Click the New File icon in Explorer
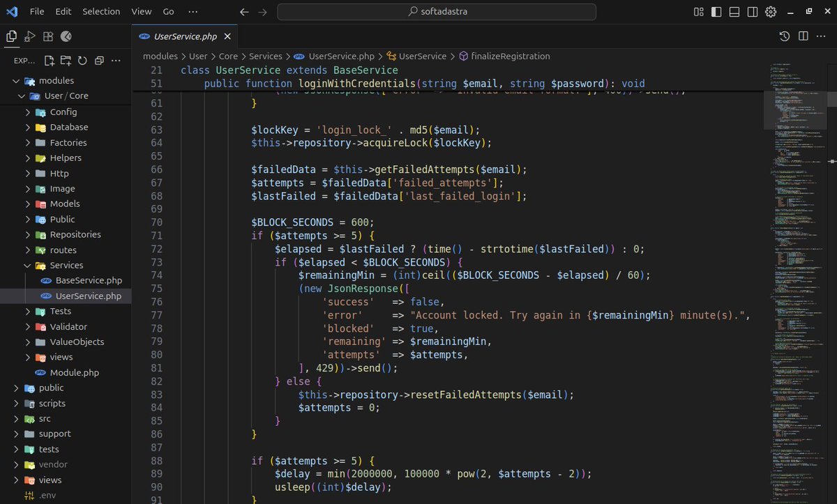Image resolution: width=837 pixels, height=504 pixels. pyautogui.click(x=50, y=61)
